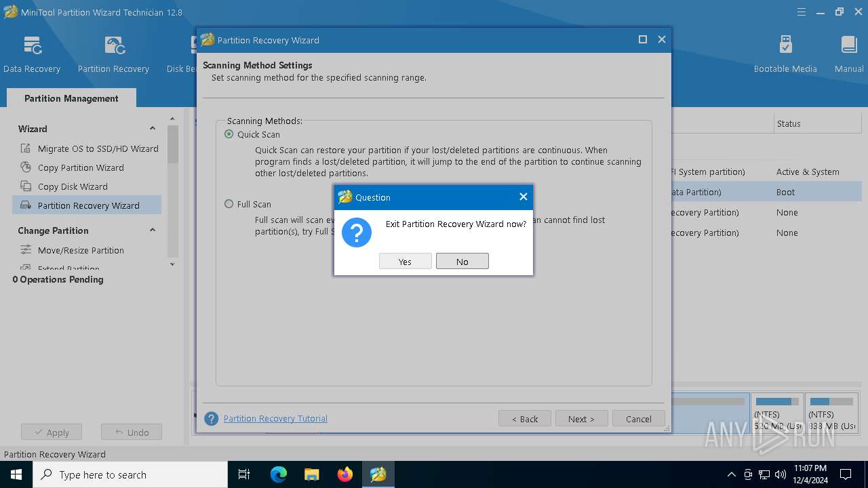Screen dimensions: 868x488
Task: Click the help question mark icon
Action: tap(212, 419)
